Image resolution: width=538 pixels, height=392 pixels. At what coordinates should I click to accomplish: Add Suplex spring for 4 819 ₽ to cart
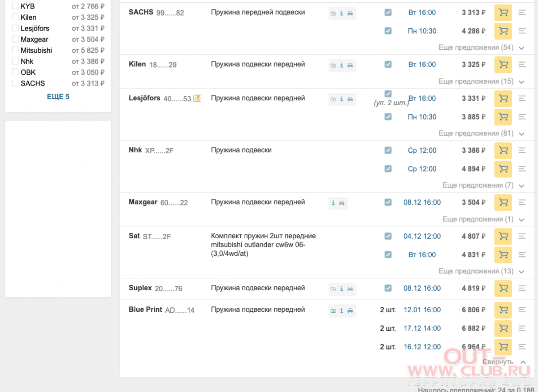(503, 289)
